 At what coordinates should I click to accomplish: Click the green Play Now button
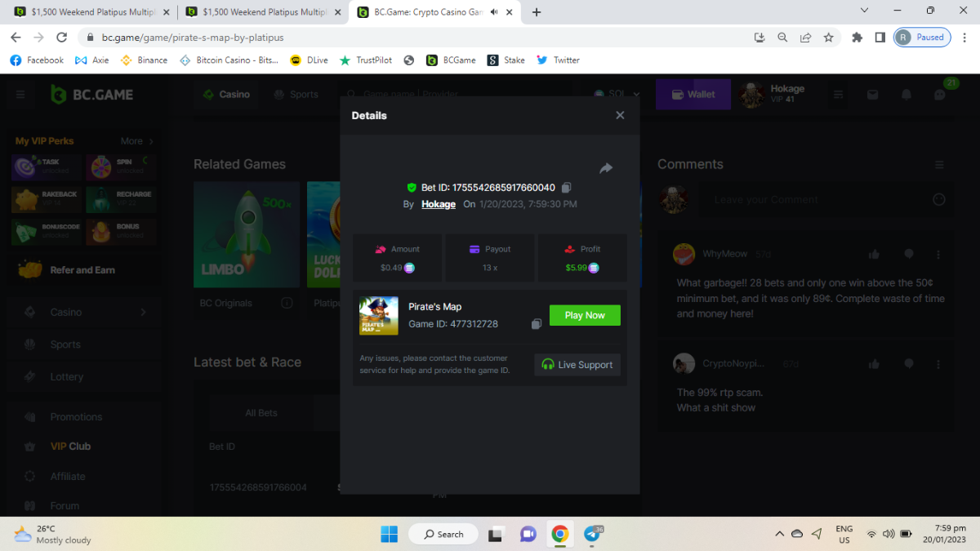click(x=585, y=315)
